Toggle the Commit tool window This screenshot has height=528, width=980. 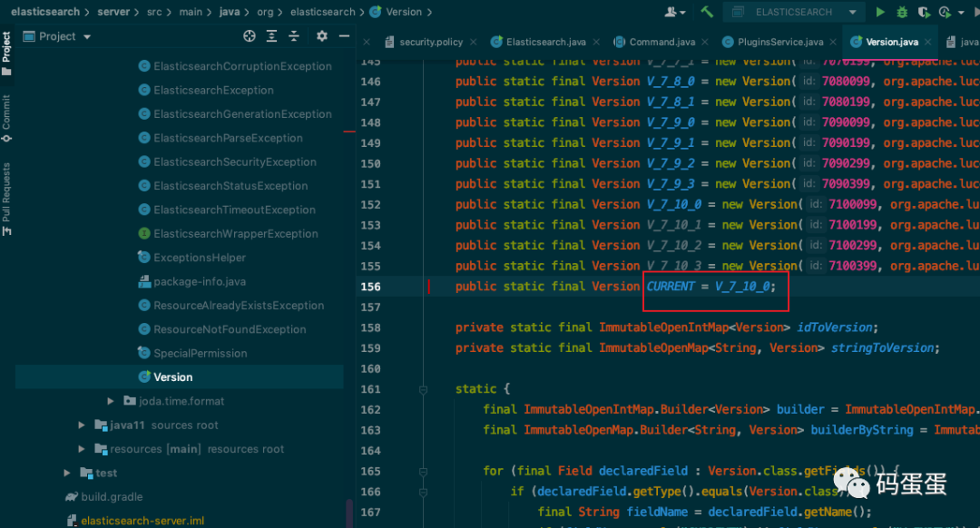pyautogui.click(x=7, y=118)
